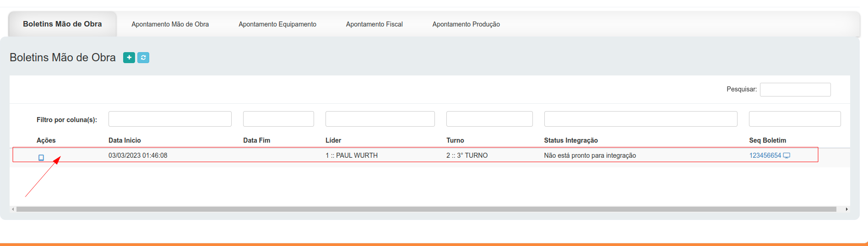
Task: Click the green plus add-boletim icon
Action: pos(129,58)
